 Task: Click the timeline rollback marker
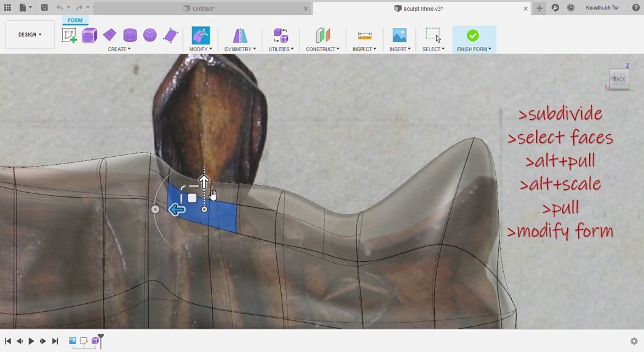point(101,340)
